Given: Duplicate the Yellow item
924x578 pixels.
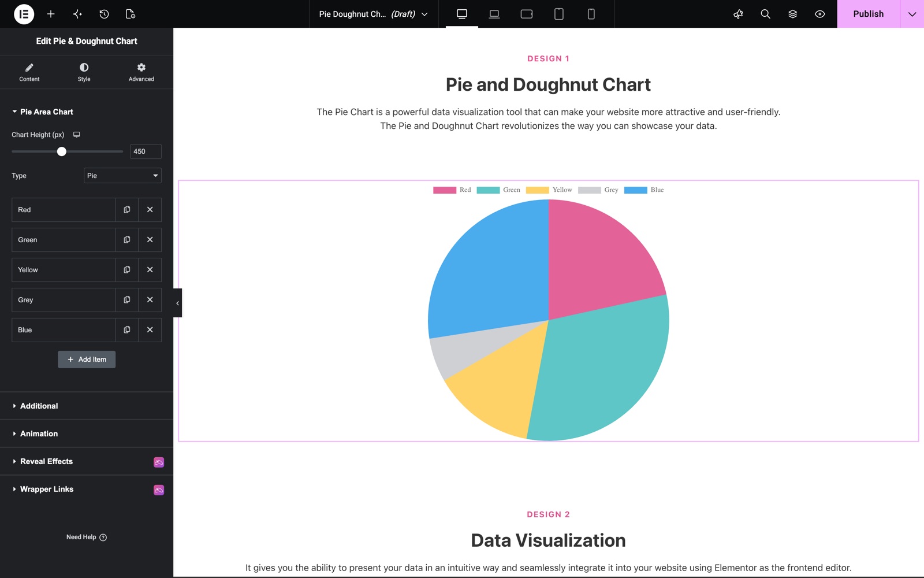Looking at the screenshot, I should point(127,270).
